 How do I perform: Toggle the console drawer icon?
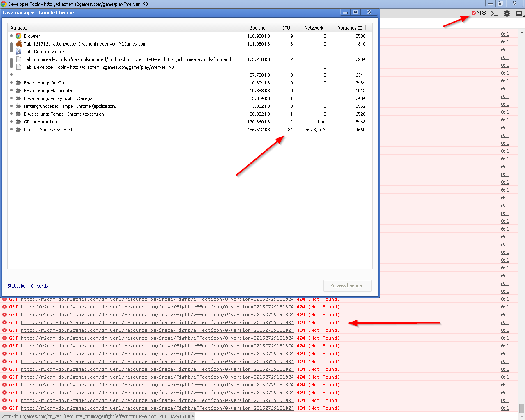coord(495,14)
